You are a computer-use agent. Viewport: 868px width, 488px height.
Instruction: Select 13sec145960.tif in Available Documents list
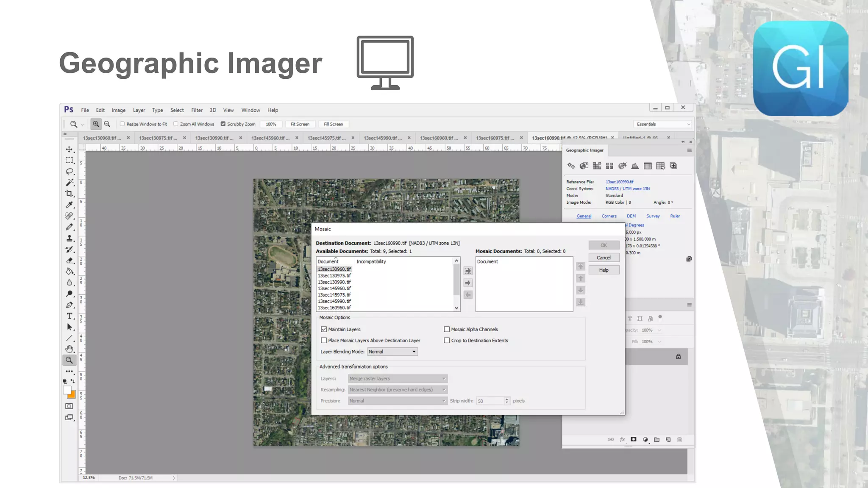tap(334, 288)
